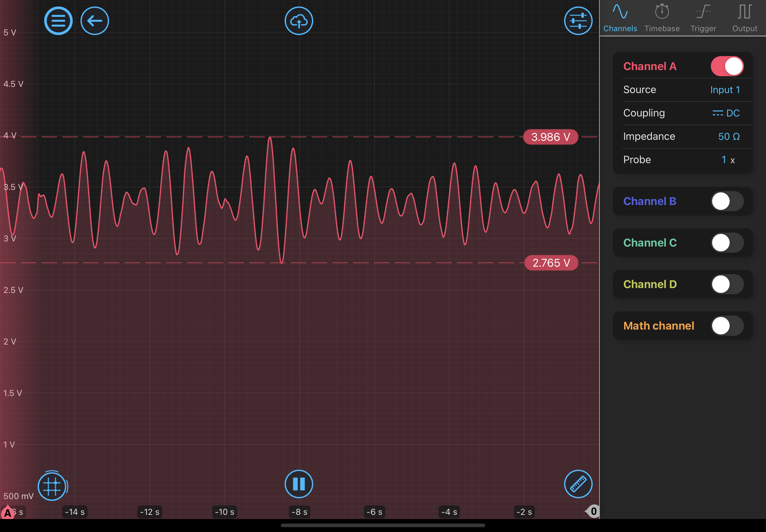Image resolution: width=766 pixels, height=532 pixels.
Task: Enable Channel D toggle
Action: pos(727,284)
